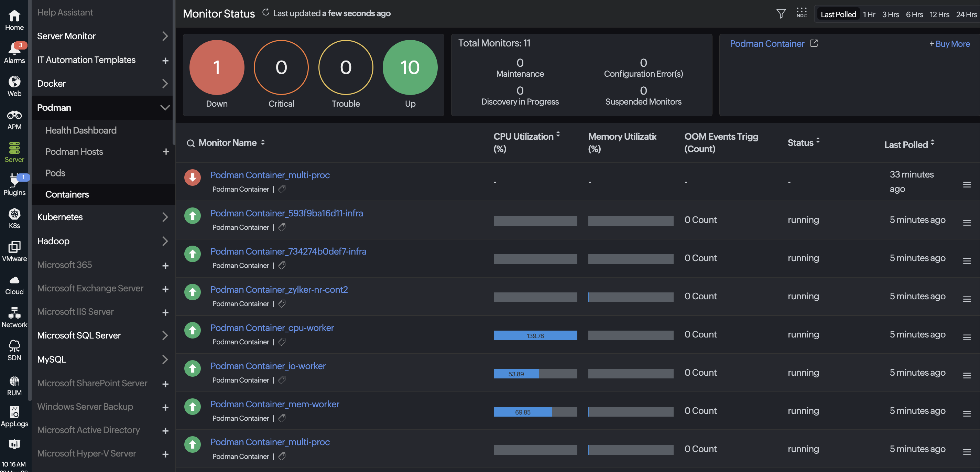Viewport: 980px width, 472px height.
Task: Click search icon beside Monitor Name
Action: 190,143
